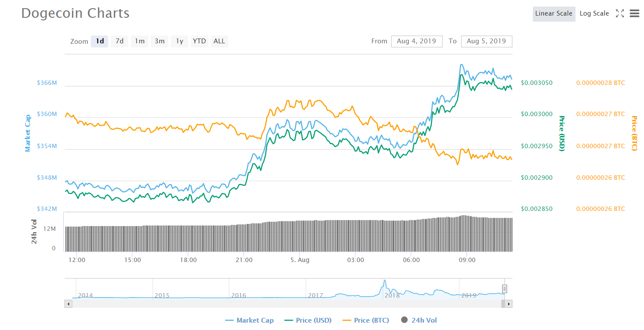Click the 24h Vol axis title
Viewport: 644px width, 330px height.
coord(35,231)
